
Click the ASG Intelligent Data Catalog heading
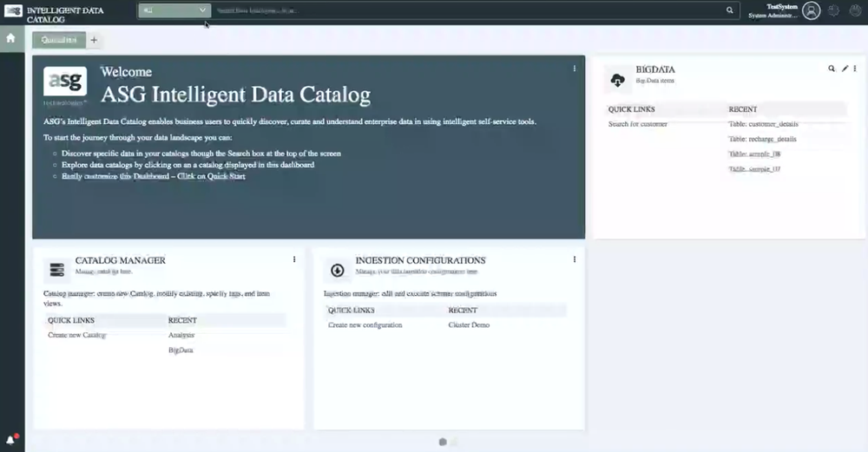pos(236,95)
